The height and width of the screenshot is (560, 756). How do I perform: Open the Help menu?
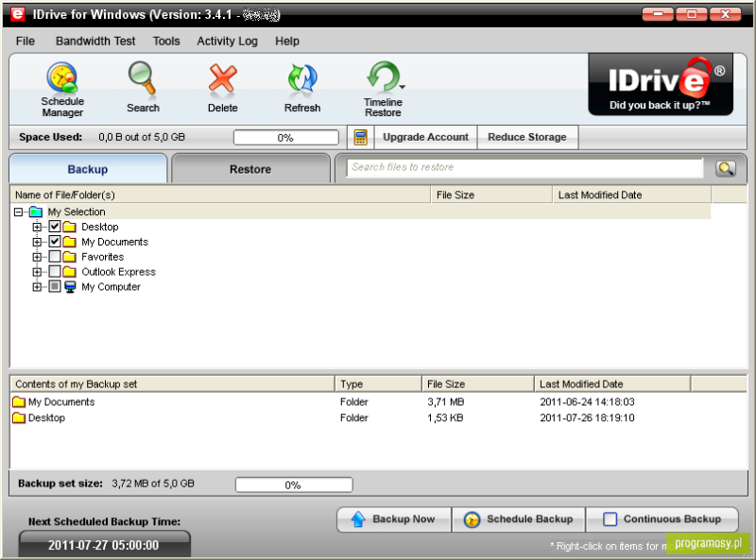point(287,41)
